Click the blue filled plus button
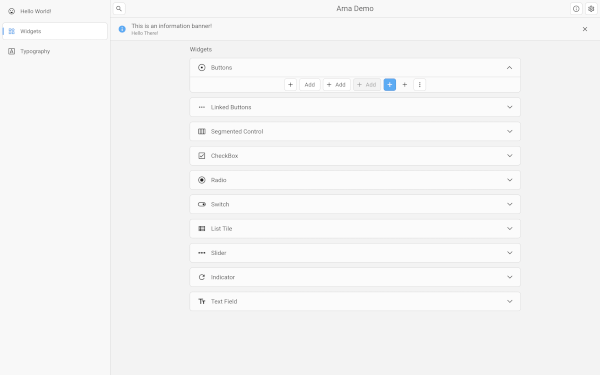This screenshot has width=600, height=375. [x=390, y=85]
